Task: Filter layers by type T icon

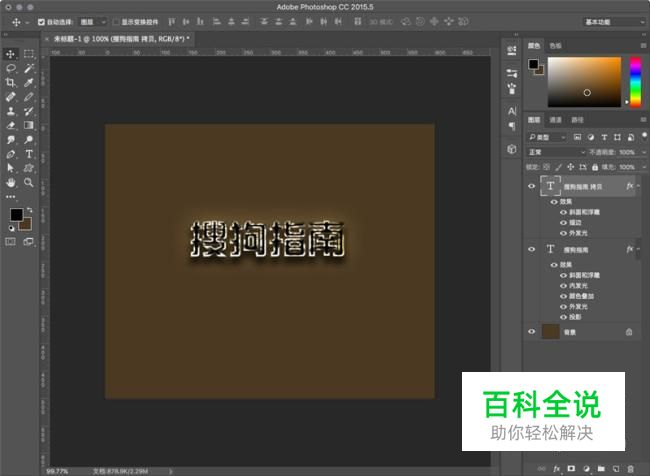Action: click(604, 137)
